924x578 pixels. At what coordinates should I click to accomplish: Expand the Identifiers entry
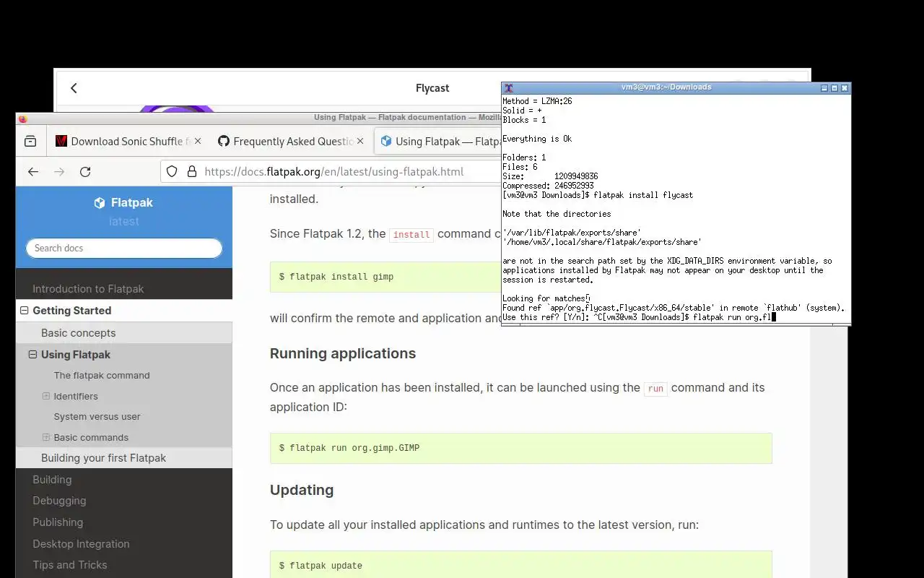[46, 396]
